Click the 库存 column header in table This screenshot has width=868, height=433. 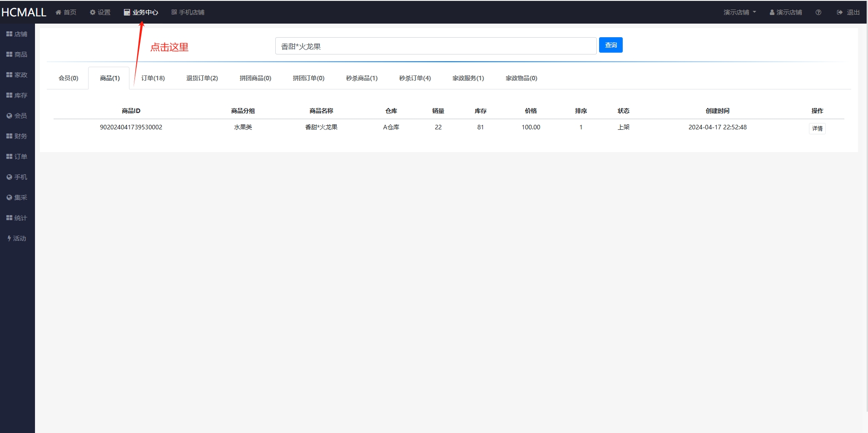pos(480,111)
